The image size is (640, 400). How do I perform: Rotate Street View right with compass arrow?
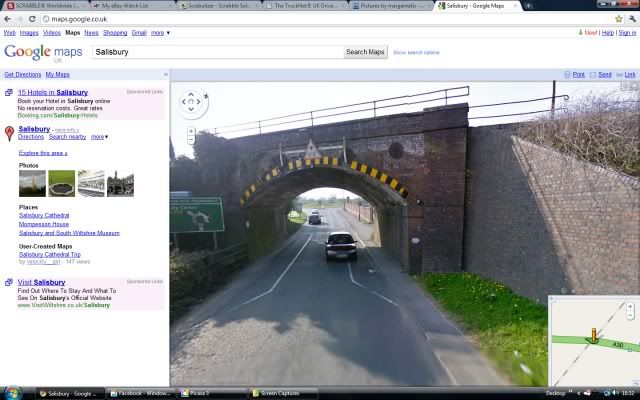[x=198, y=102]
